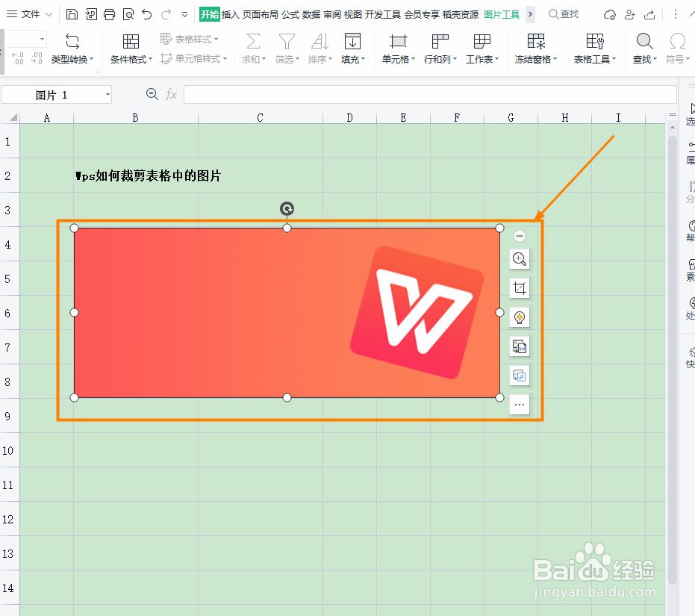Collapse the picture quick toolbar minus button
Viewport: 695px width, 616px height.
pos(520,235)
